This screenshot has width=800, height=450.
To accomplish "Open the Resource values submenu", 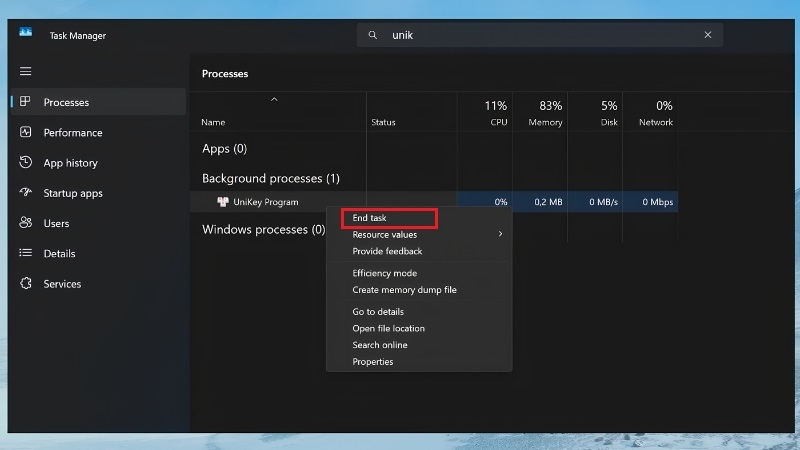I will click(419, 234).
